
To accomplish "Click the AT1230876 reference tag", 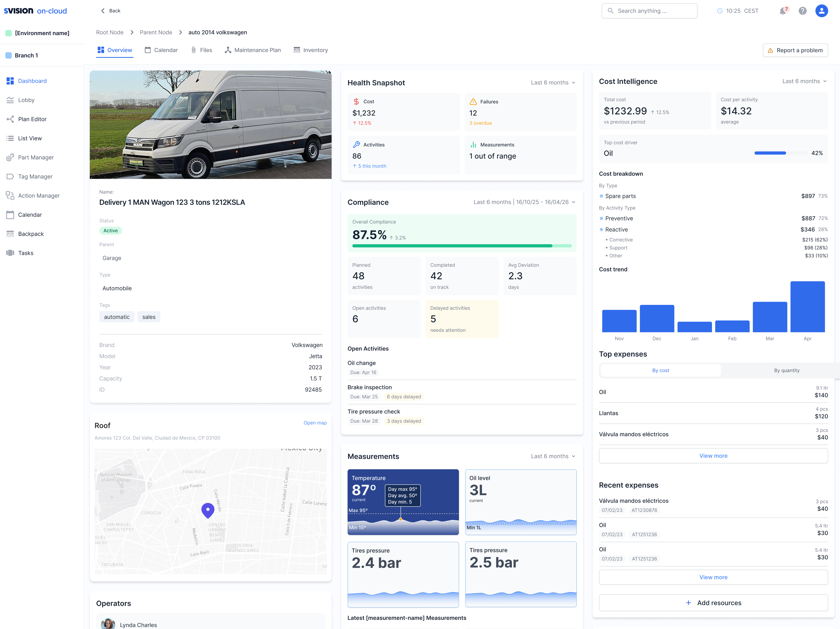I will [x=644, y=510].
